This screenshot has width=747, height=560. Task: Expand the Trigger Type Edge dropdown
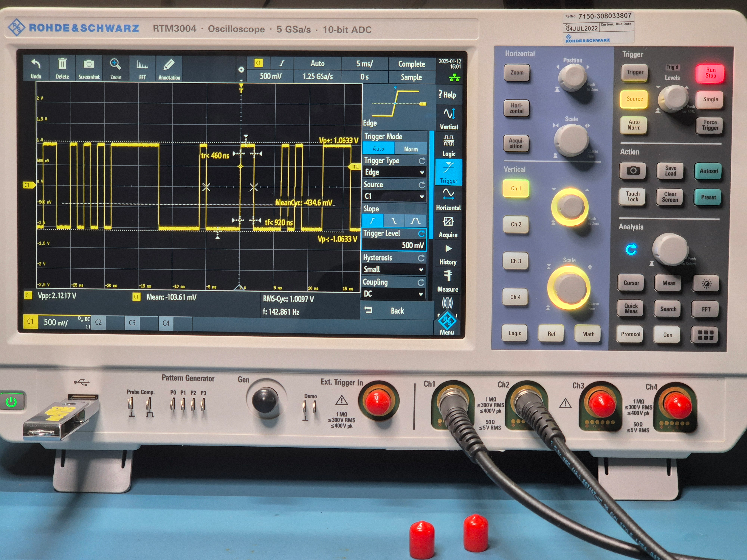coord(394,172)
